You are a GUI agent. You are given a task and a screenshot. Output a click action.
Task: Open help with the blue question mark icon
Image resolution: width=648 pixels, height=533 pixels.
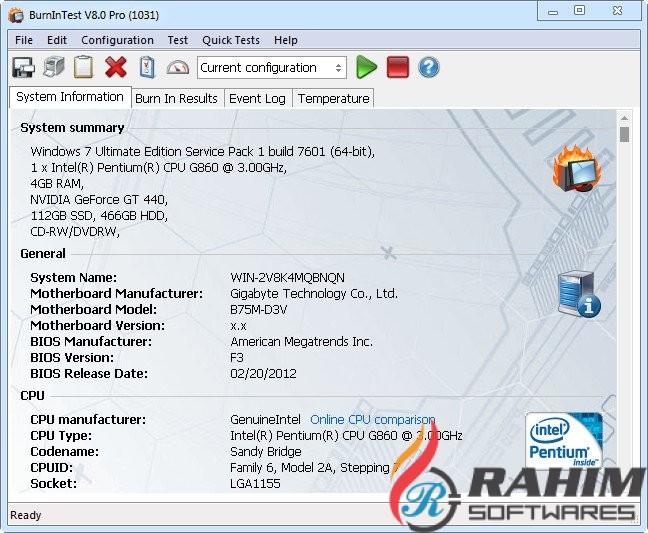point(429,68)
